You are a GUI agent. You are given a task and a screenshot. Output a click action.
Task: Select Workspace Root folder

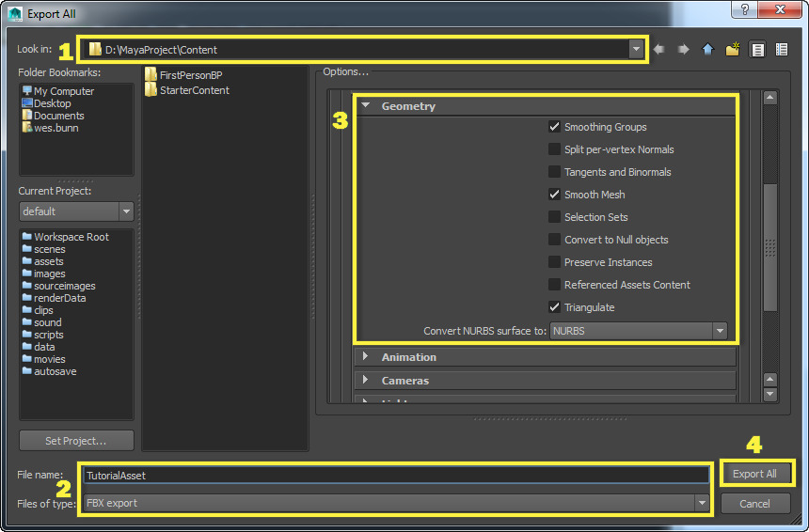pyautogui.click(x=66, y=237)
